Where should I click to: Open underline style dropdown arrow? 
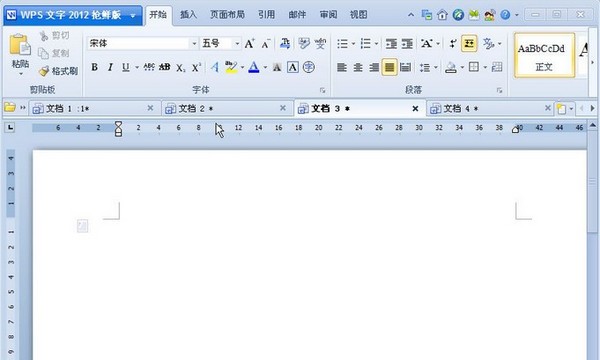pos(137,68)
